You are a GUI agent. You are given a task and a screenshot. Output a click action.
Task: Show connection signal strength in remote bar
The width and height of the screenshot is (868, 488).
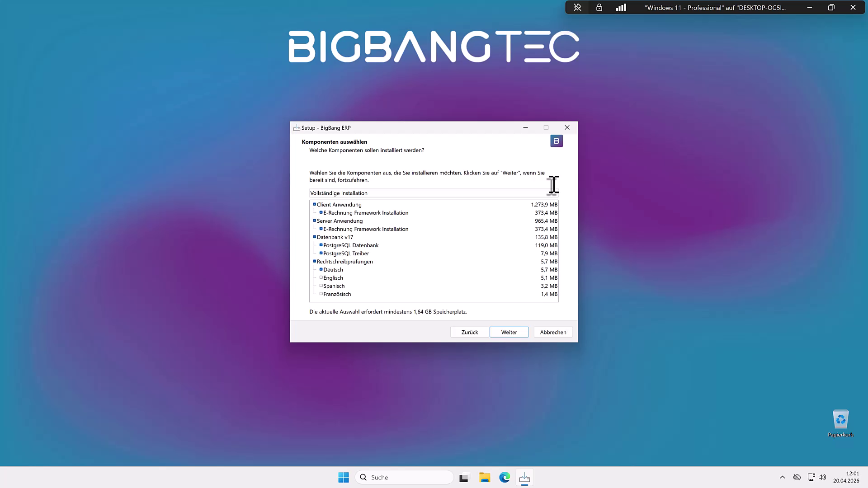[x=621, y=7]
